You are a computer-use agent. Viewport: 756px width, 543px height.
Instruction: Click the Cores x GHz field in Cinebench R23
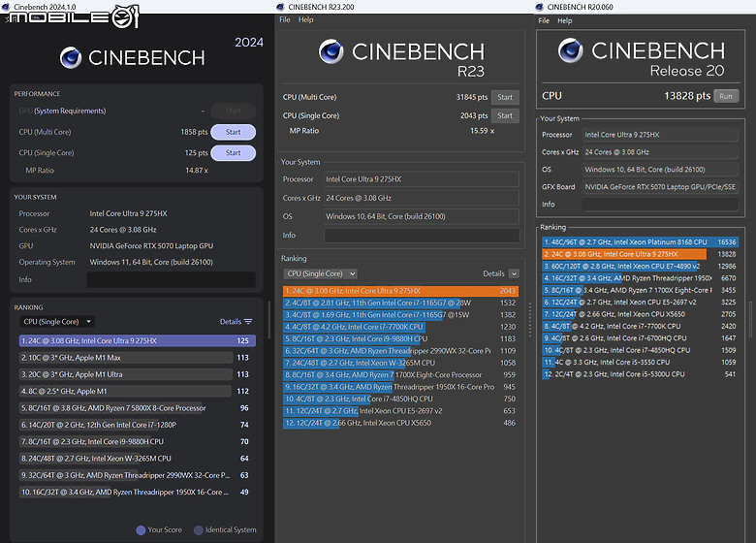[x=422, y=198]
